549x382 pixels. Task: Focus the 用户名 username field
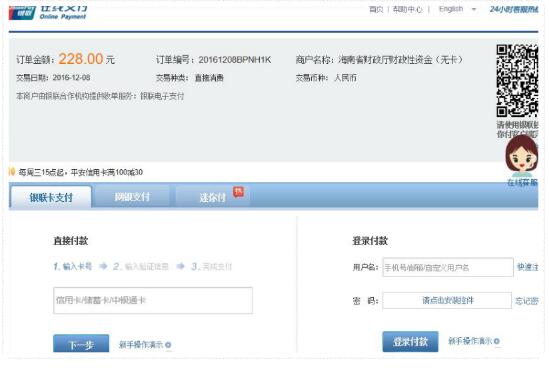(448, 267)
